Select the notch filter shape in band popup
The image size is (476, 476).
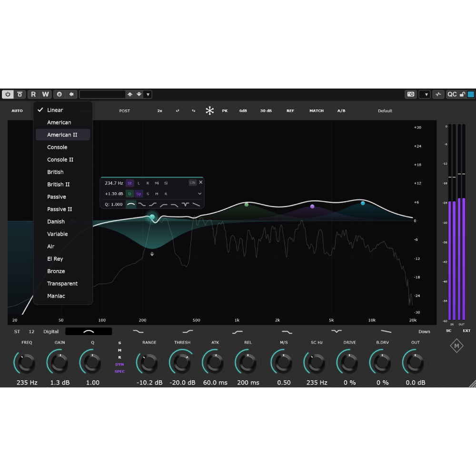185,205
